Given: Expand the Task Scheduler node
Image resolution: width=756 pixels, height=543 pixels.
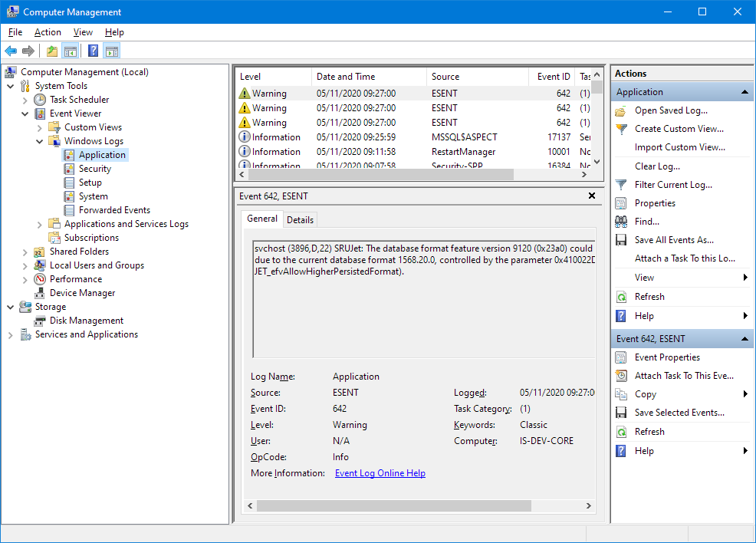Looking at the screenshot, I should [25, 100].
